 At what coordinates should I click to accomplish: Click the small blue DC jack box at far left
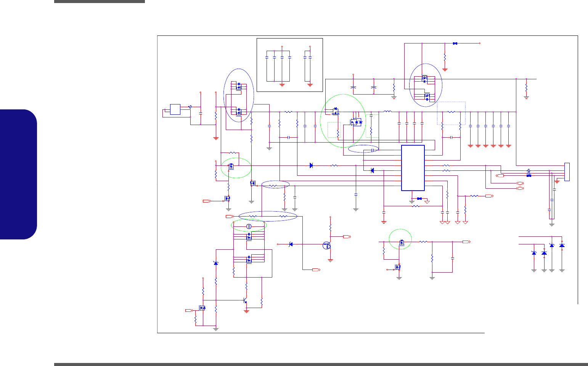[x=175, y=109]
